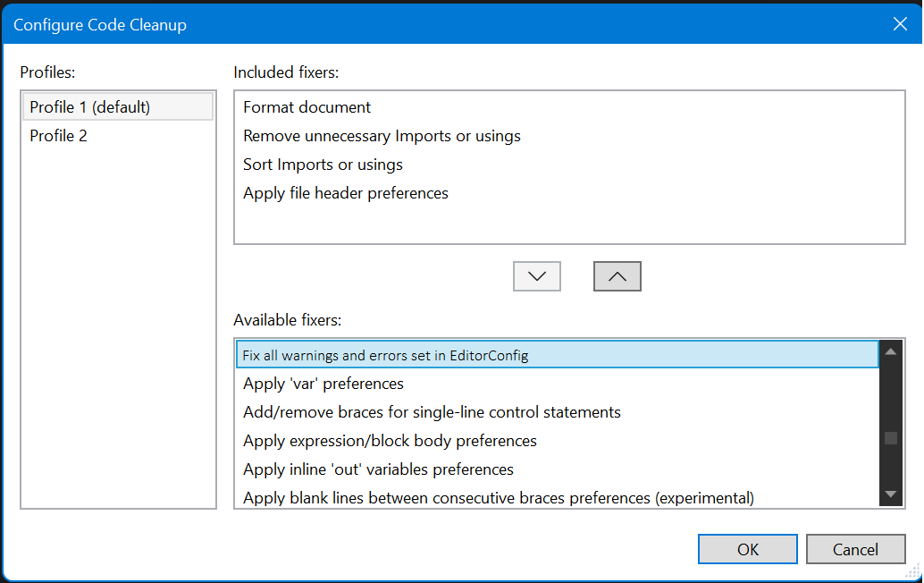
Task: Close the Configure Code Cleanup dialog
Action: point(900,24)
